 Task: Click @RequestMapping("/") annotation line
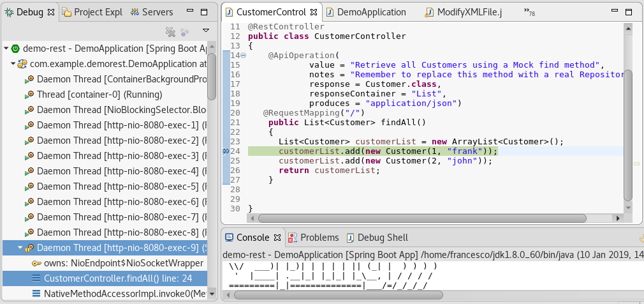point(314,112)
